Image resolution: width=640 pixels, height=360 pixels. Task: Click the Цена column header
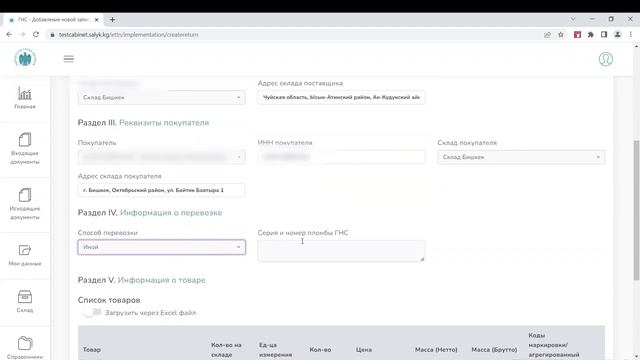[364, 350]
